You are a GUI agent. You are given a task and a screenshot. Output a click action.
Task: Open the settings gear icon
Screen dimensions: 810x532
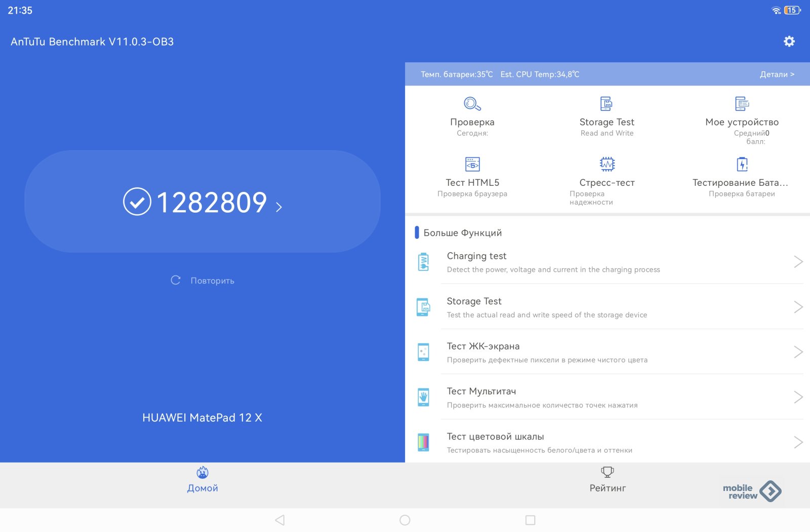tap(789, 42)
